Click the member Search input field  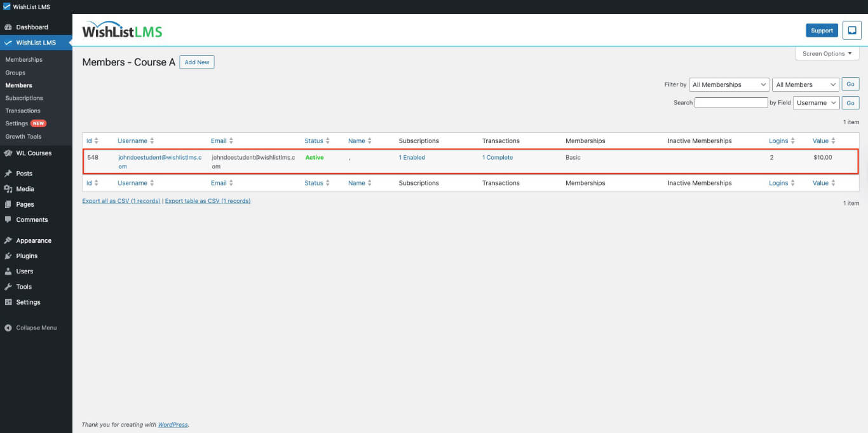pyautogui.click(x=731, y=103)
